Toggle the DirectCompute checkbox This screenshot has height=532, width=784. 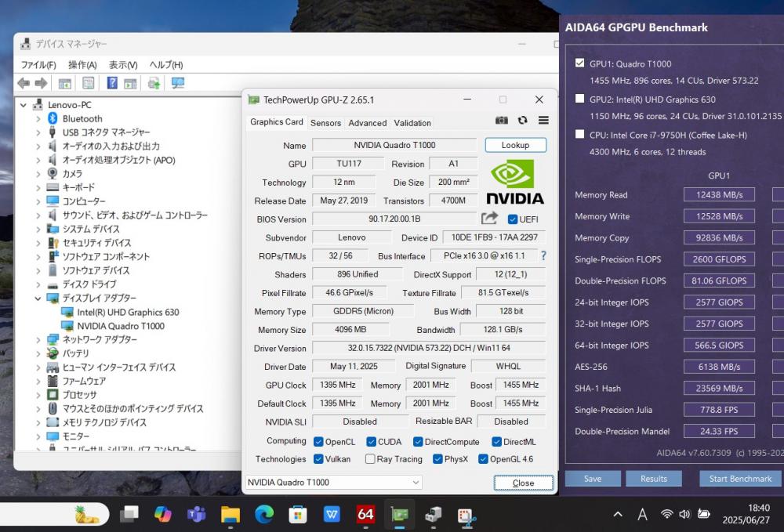(x=418, y=442)
